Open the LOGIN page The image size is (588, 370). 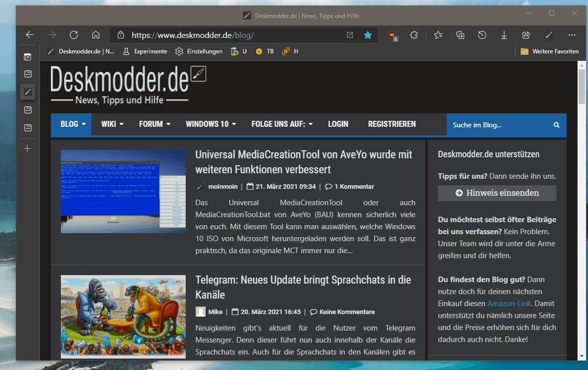pyautogui.click(x=338, y=124)
